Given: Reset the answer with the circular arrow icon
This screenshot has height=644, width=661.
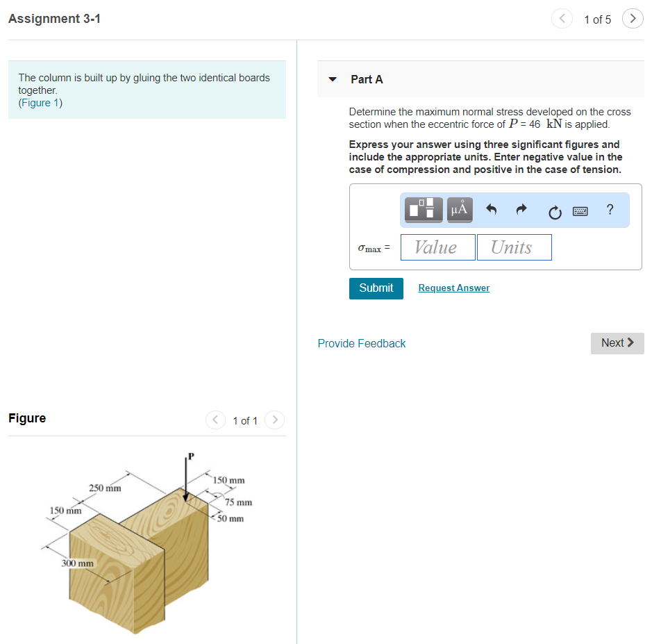Looking at the screenshot, I should click(x=554, y=211).
